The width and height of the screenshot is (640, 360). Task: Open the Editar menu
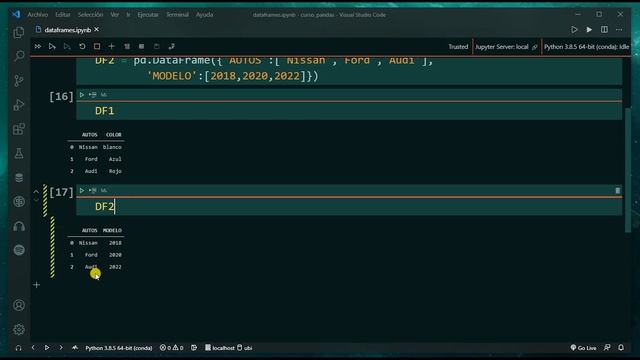63,15
